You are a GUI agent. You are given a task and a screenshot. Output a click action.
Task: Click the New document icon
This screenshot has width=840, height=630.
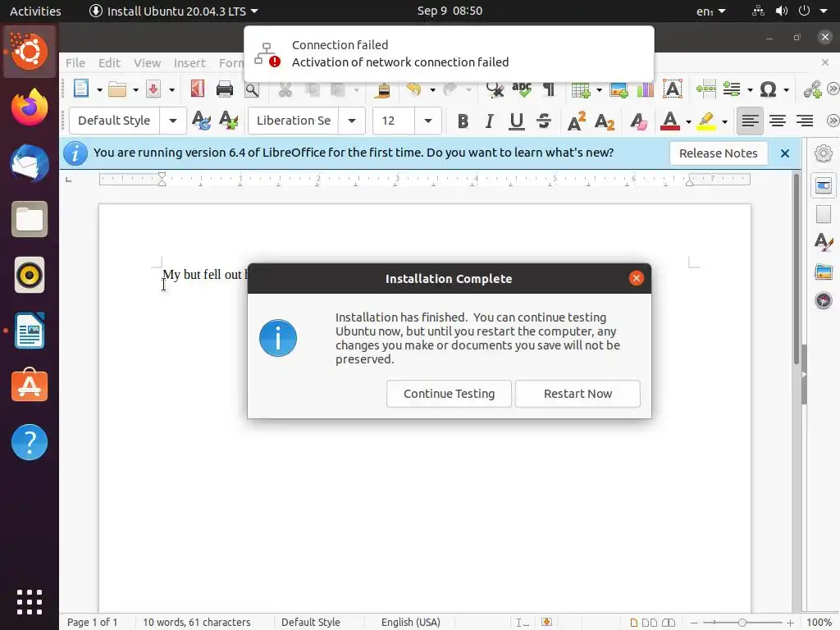81,89
